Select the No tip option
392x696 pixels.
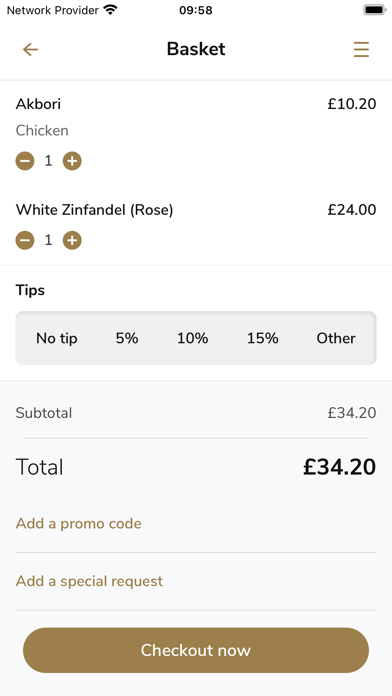point(57,338)
